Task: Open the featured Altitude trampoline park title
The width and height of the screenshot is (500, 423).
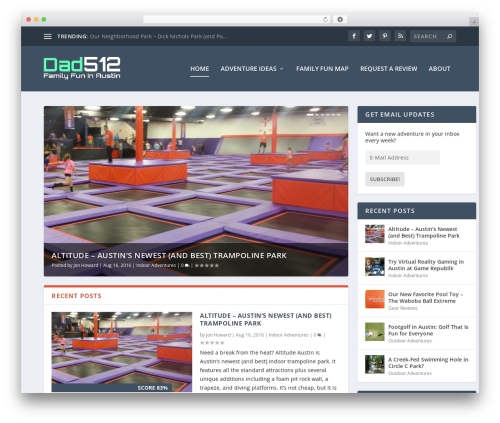Action: 169,256
